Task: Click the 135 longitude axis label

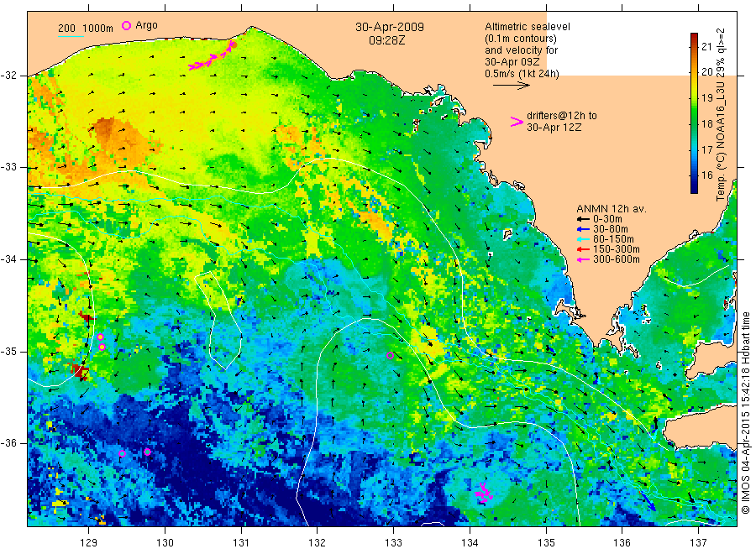Action: pos(546,543)
